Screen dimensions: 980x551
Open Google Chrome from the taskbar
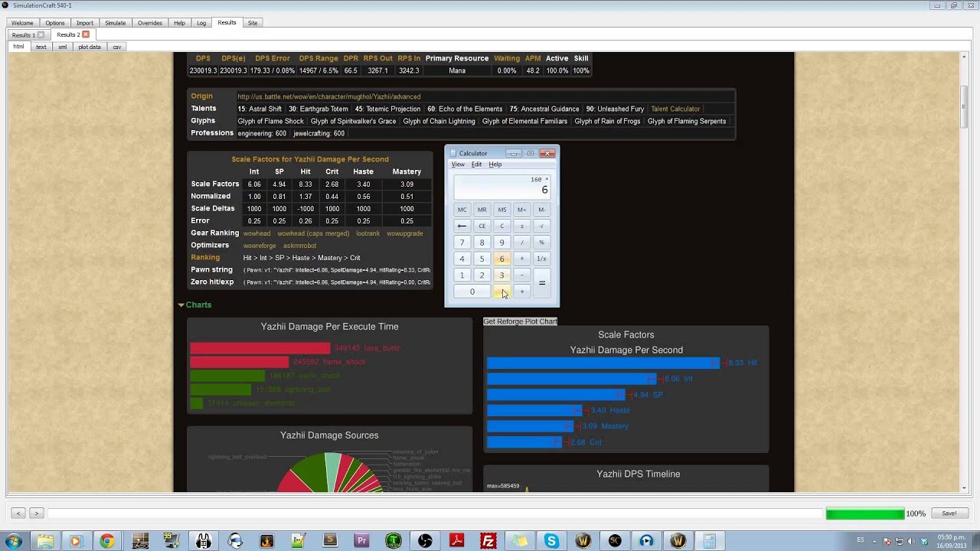pyautogui.click(x=106, y=541)
